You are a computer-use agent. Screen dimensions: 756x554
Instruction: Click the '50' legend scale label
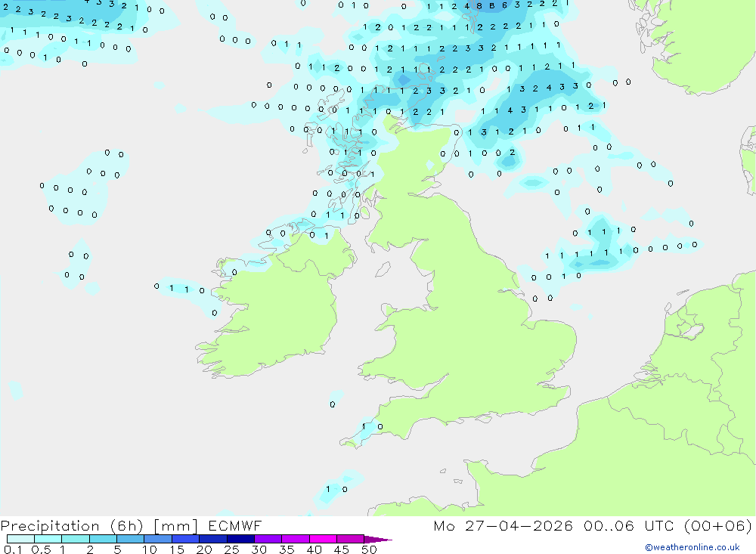click(x=369, y=549)
